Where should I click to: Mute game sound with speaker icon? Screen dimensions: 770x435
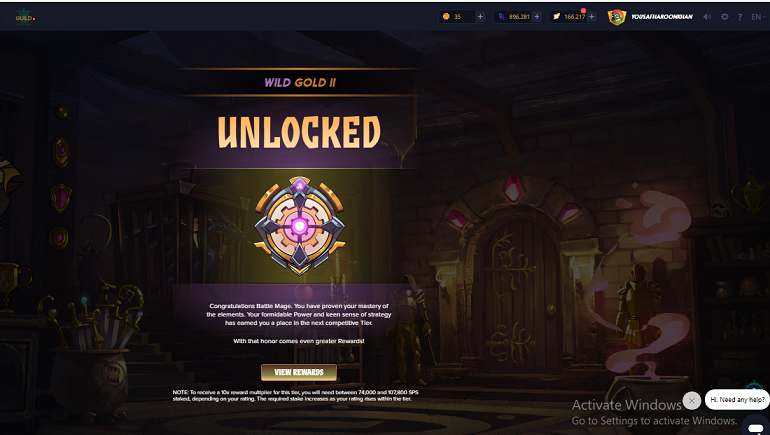707,17
